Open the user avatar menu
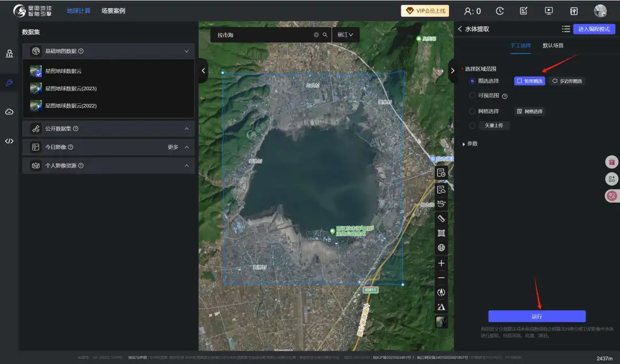The width and height of the screenshot is (620, 364). pyautogui.click(x=600, y=11)
